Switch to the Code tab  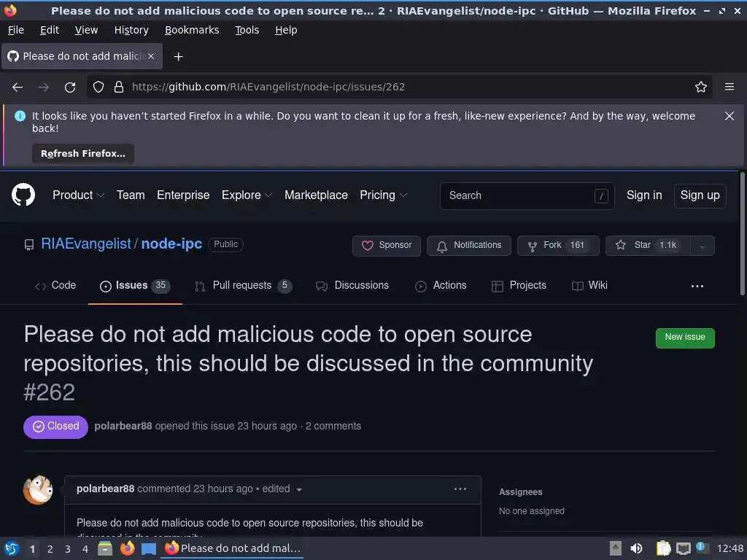(x=55, y=286)
